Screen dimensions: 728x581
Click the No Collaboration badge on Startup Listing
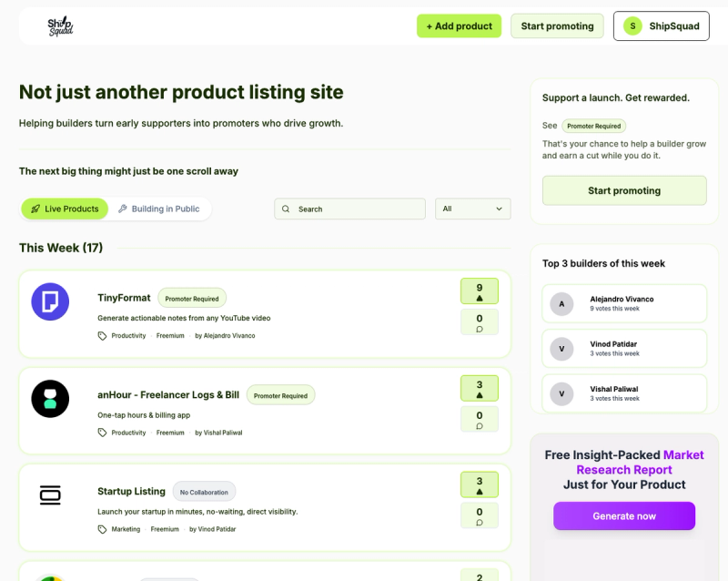coord(204,492)
